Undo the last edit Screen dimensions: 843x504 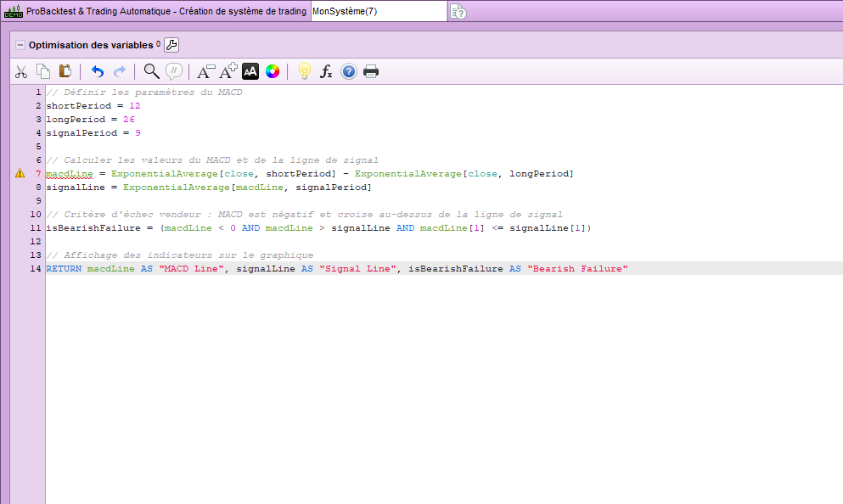pyautogui.click(x=98, y=71)
